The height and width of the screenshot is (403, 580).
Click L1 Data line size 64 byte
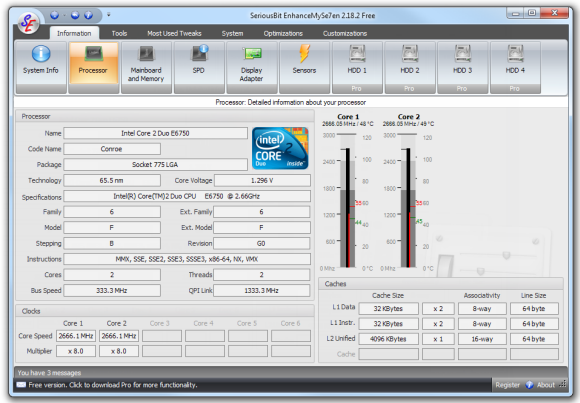click(x=534, y=309)
